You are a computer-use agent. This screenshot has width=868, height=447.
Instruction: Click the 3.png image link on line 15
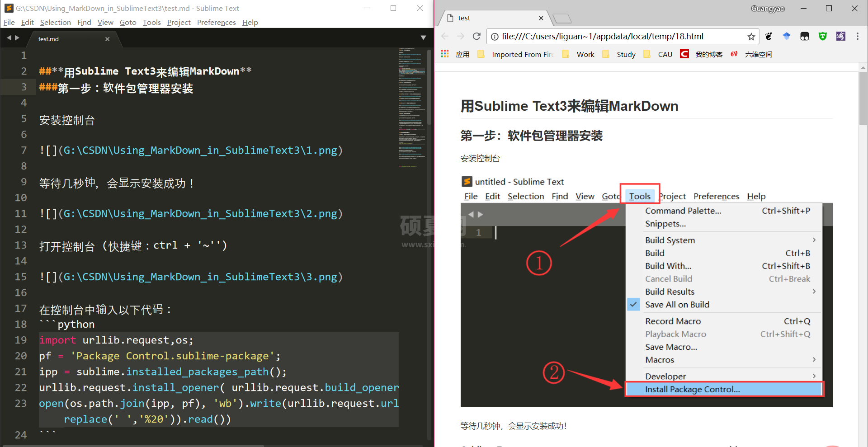[191, 277]
